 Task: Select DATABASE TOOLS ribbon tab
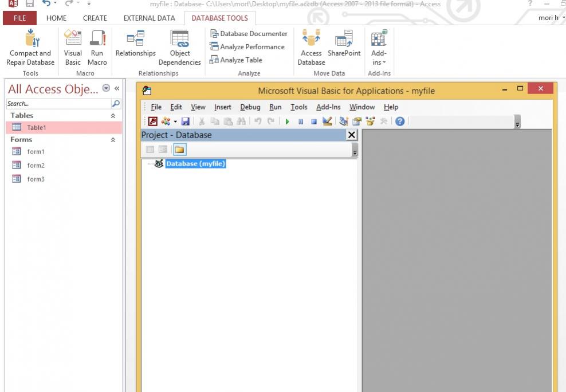tap(219, 18)
